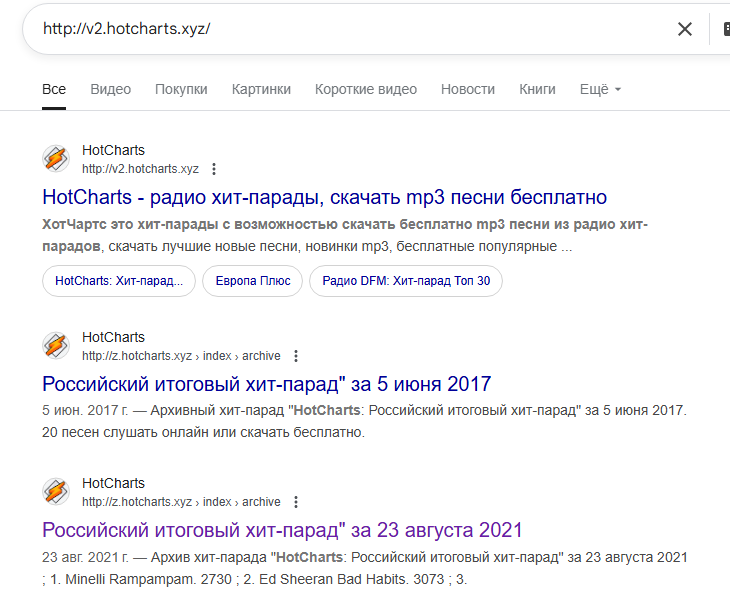The width and height of the screenshot is (730, 599).
Task: Click the Европа Плюс sitelink chip
Action: [252, 281]
